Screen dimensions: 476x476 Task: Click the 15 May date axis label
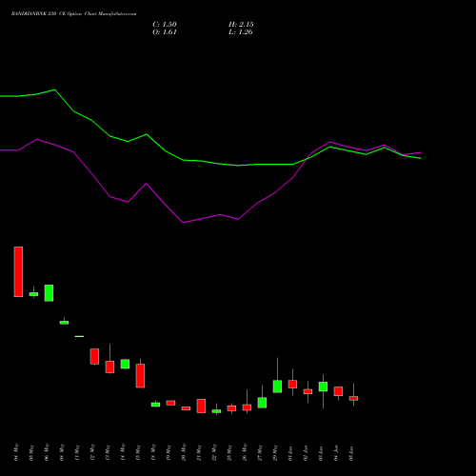(x=138, y=452)
